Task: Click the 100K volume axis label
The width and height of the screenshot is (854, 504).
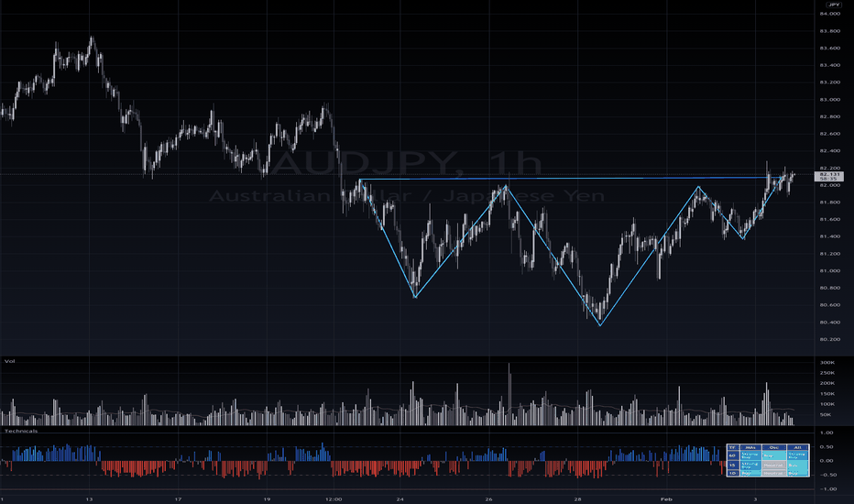Action: coord(827,404)
